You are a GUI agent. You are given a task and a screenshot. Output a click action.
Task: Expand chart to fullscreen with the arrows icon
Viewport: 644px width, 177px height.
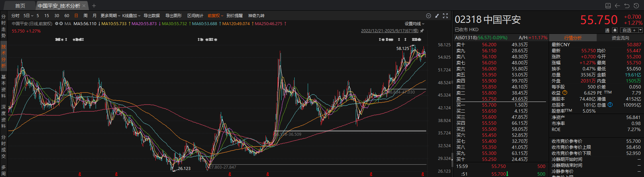[445, 16]
